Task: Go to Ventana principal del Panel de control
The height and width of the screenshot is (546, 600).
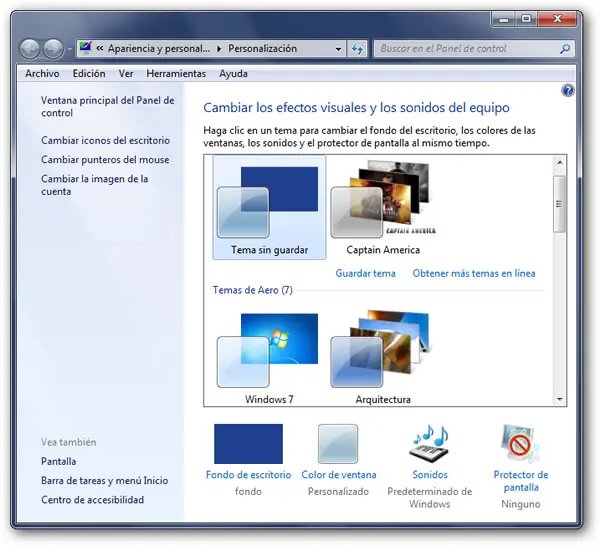Action: pyautogui.click(x=108, y=106)
